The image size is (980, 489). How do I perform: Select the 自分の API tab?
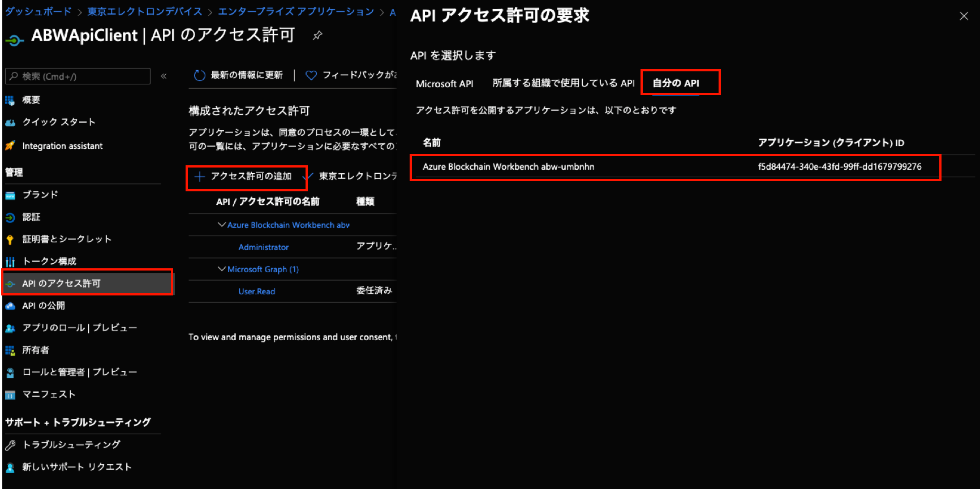tap(676, 83)
